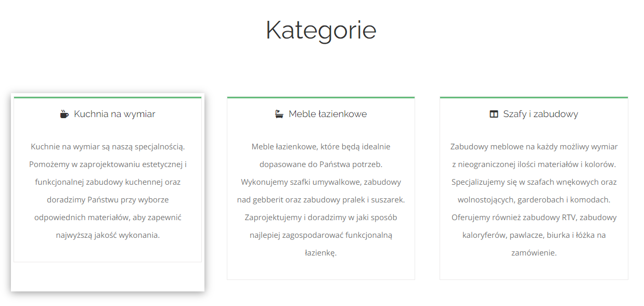This screenshot has width=644, height=306.
Task: Click the green top border of Szafy card
Action: (x=534, y=97)
